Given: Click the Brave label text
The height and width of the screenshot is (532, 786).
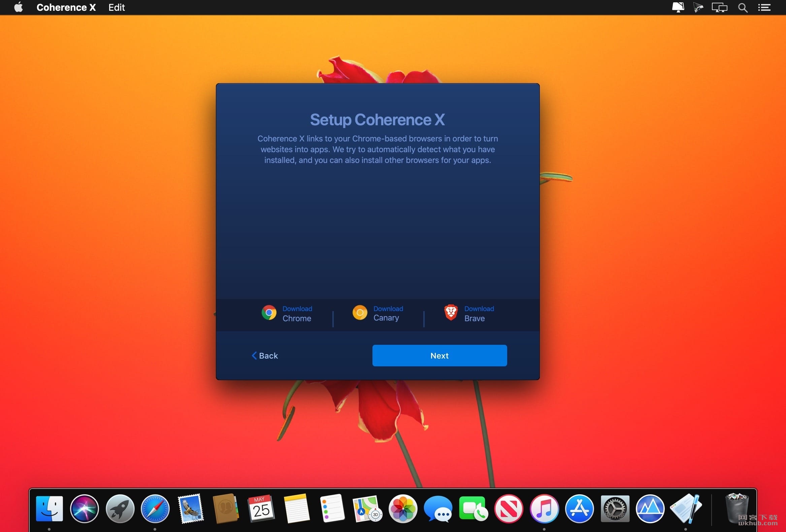Looking at the screenshot, I should 474,318.
